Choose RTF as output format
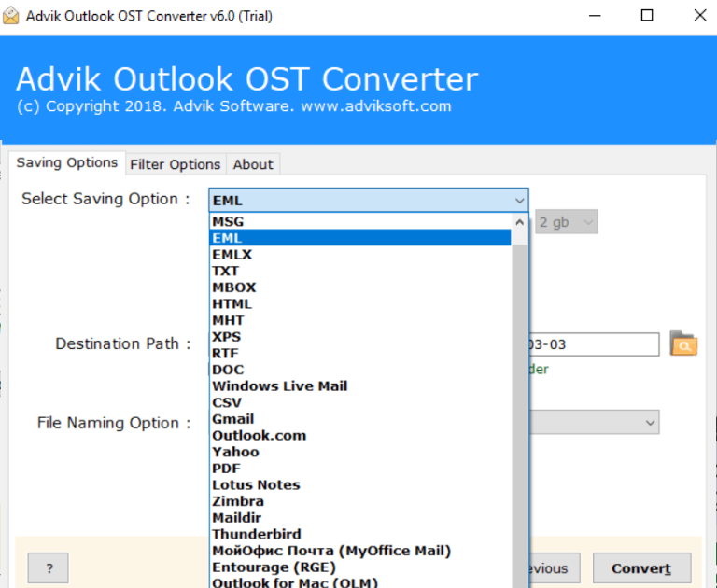717x588 pixels. 360,354
